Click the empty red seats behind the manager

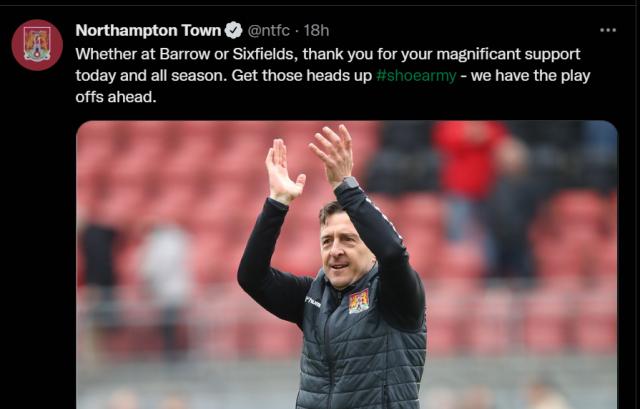coord(171,171)
